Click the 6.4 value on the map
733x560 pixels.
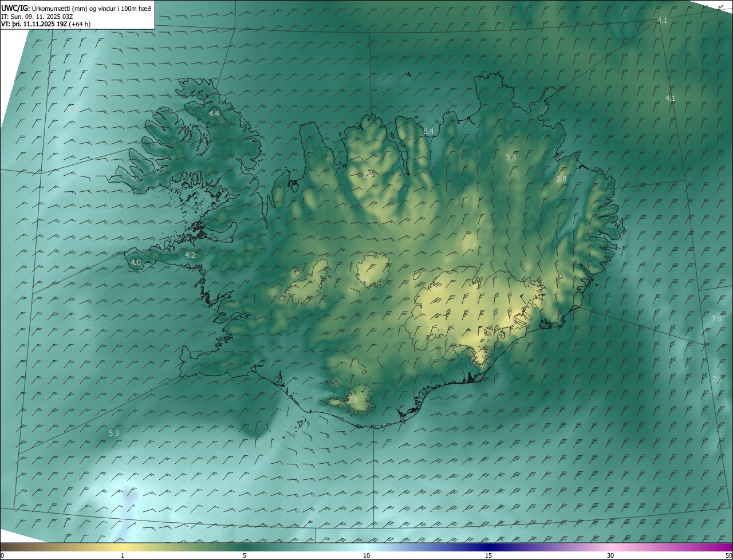[x=428, y=132]
